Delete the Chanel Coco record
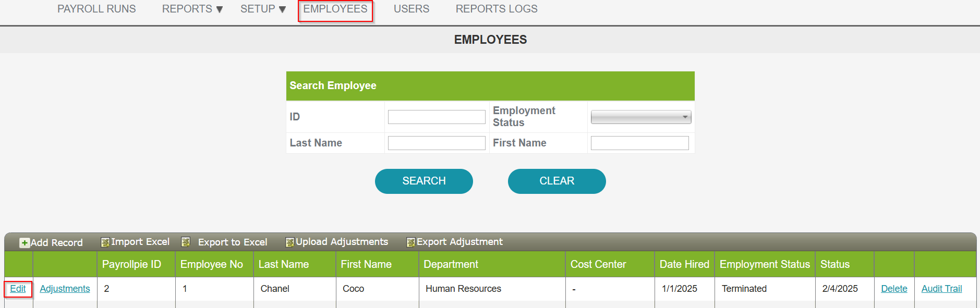The image size is (980, 308). point(894,289)
